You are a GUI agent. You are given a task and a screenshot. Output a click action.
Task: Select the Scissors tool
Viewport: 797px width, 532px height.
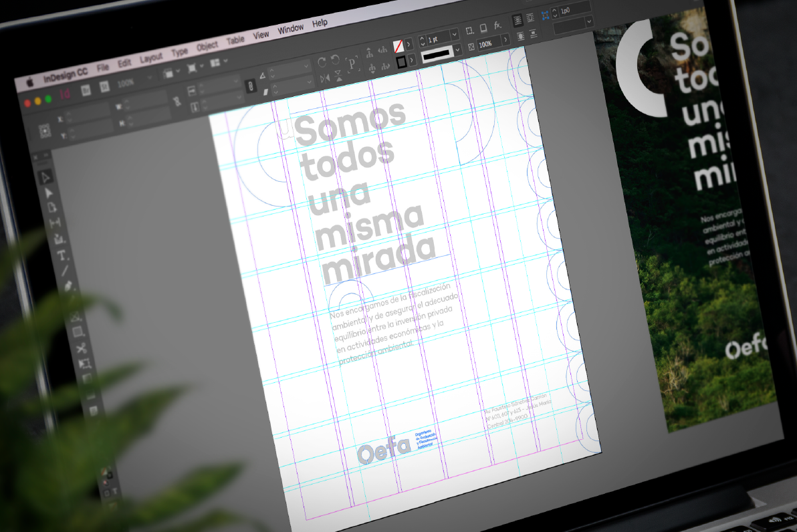tap(82, 348)
